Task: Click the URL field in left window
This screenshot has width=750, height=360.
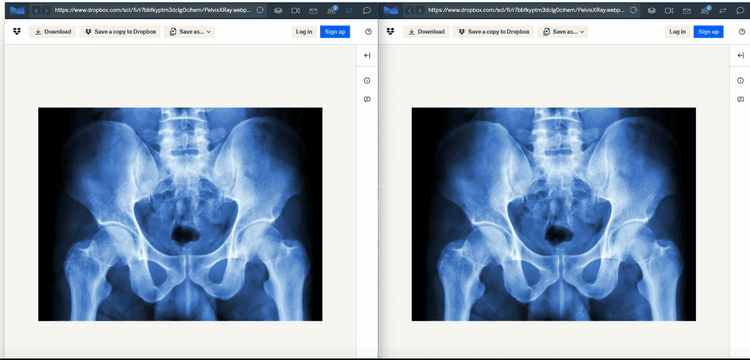Action: pyautogui.click(x=153, y=10)
